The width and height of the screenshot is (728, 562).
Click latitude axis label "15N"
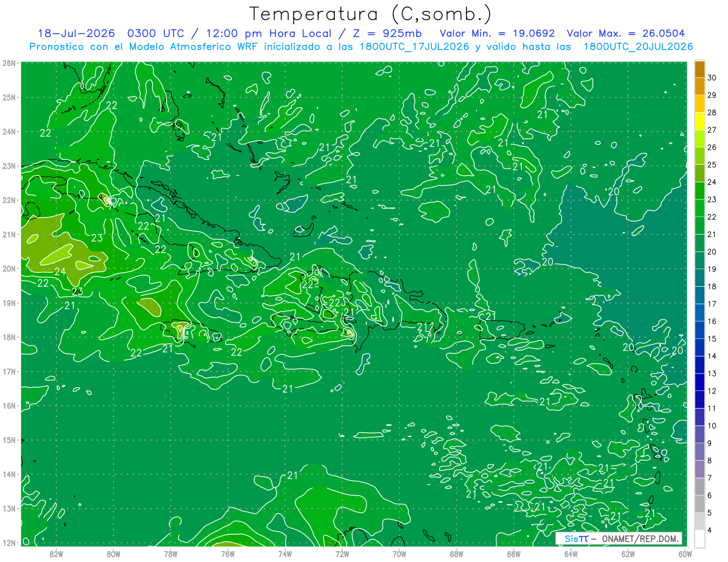coord(9,440)
